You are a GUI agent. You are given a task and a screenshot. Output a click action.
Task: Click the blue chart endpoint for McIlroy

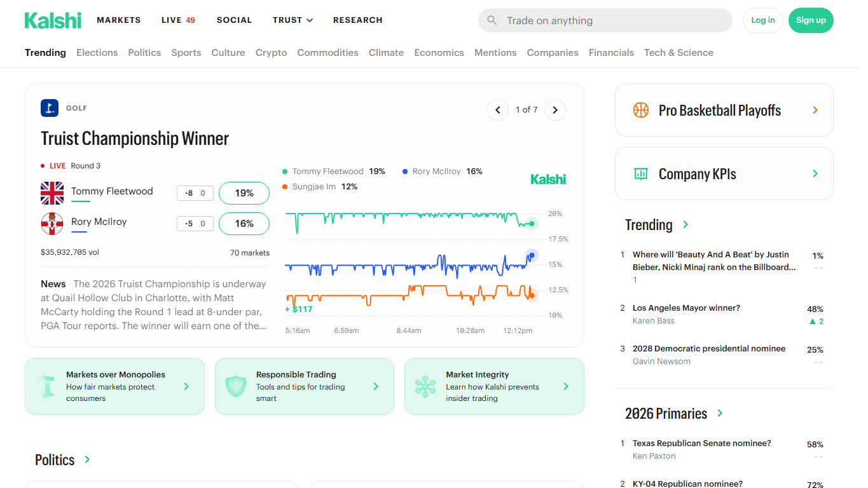pyautogui.click(x=532, y=255)
